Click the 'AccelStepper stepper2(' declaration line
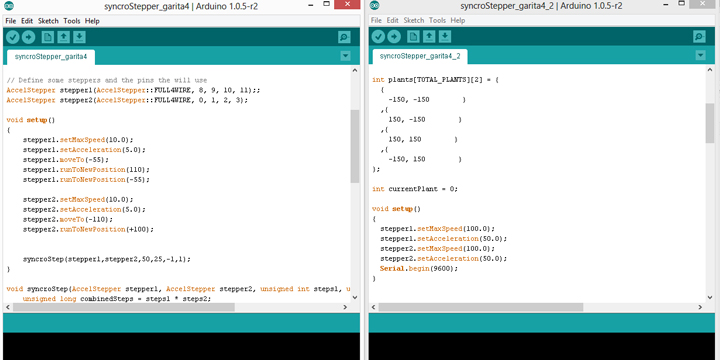Viewport: 720px width, 360px height. point(127,100)
